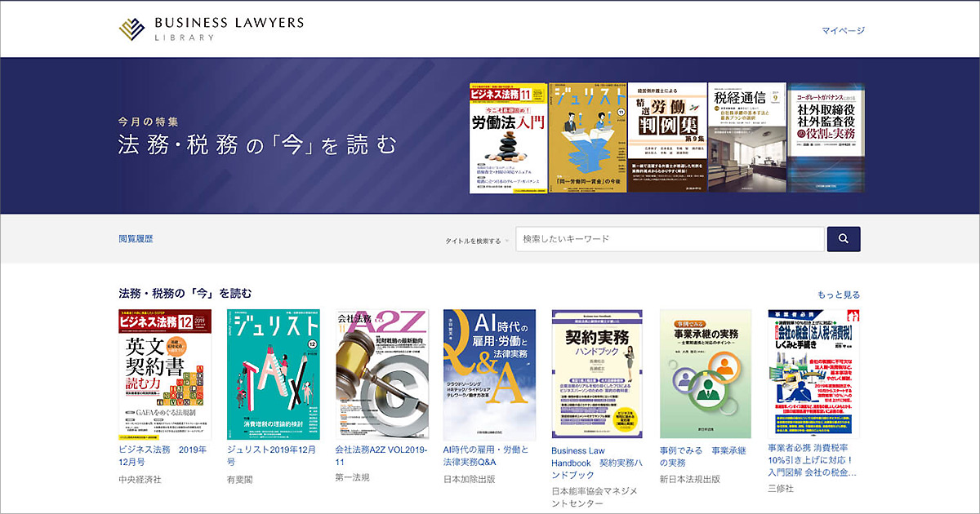The height and width of the screenshot is (514, 980).
Task: Open 会社法務A2Z cover image
Action: 382,374
